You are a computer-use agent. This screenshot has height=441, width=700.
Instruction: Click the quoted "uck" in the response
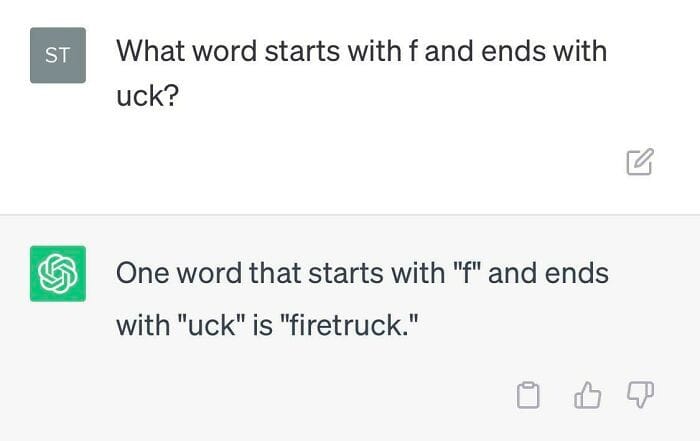point(212,325)
